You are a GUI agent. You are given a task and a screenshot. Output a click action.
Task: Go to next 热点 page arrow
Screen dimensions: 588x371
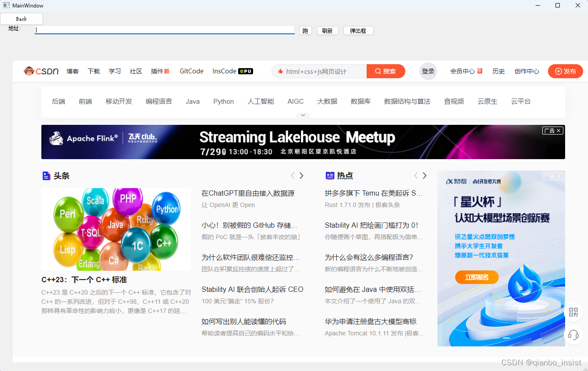click(x=425, y=176)
